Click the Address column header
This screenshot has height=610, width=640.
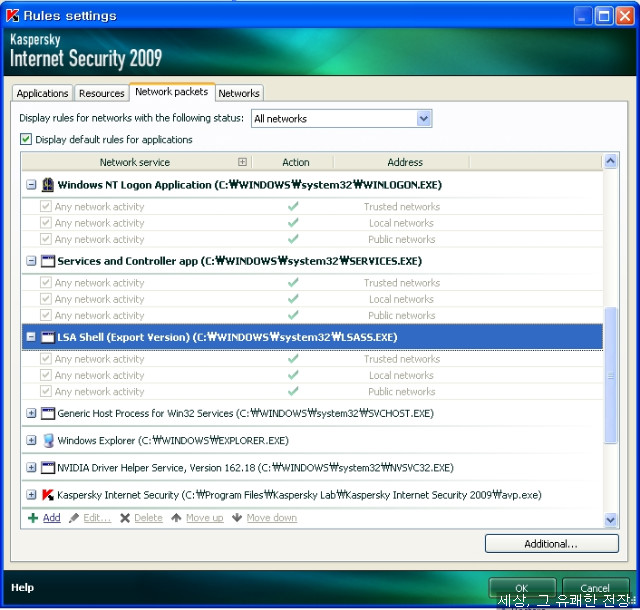click(x=402, y=162)
